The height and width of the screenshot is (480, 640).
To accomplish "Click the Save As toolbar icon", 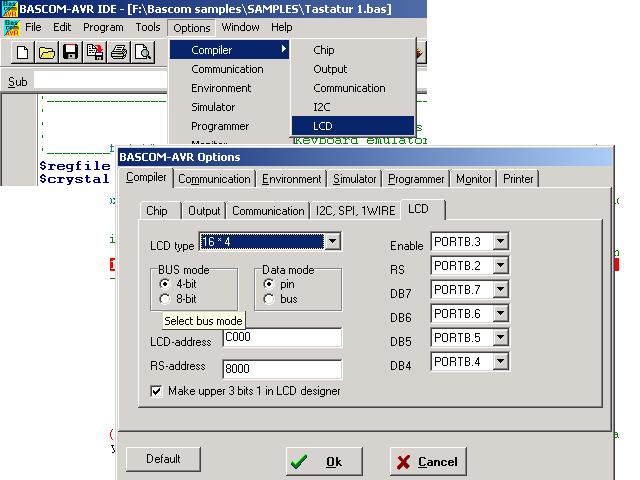I will (95, 52).
